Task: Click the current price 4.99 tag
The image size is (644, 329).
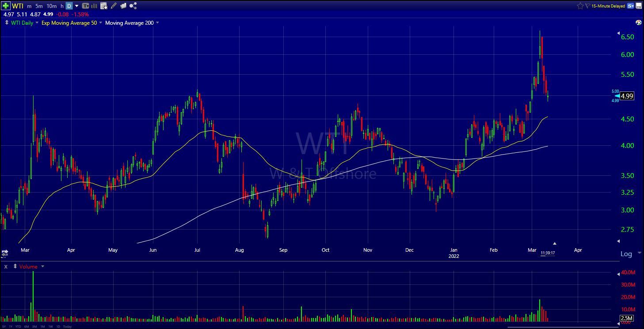Action: (x=627, y=96)
